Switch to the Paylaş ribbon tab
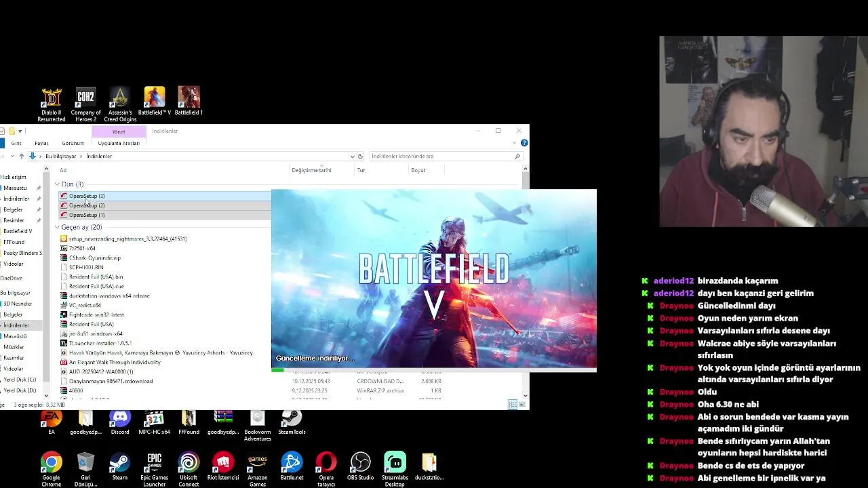 tap(41, 143)
